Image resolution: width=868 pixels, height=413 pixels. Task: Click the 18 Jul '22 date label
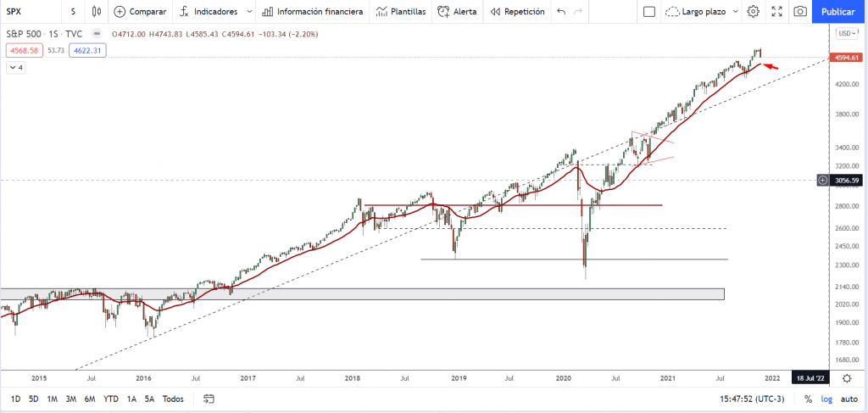[x=809, y=378]
